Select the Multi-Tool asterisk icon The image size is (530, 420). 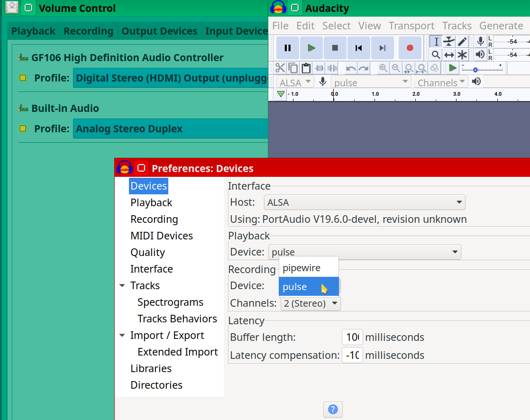coord(462,55)
